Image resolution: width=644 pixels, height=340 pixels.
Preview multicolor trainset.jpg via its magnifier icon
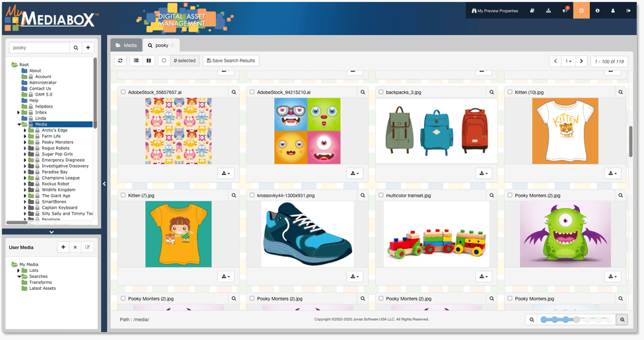[x=491, y=195]
